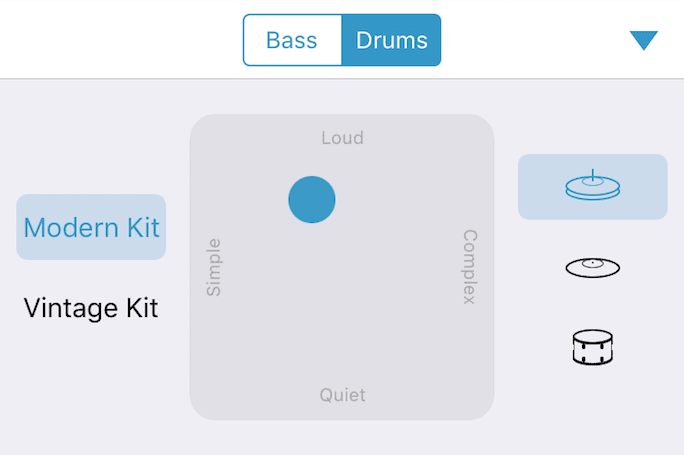Toggle off the highlighted hi-hat part
This screenshot has width=684, height=455.
tap(592, 187)
